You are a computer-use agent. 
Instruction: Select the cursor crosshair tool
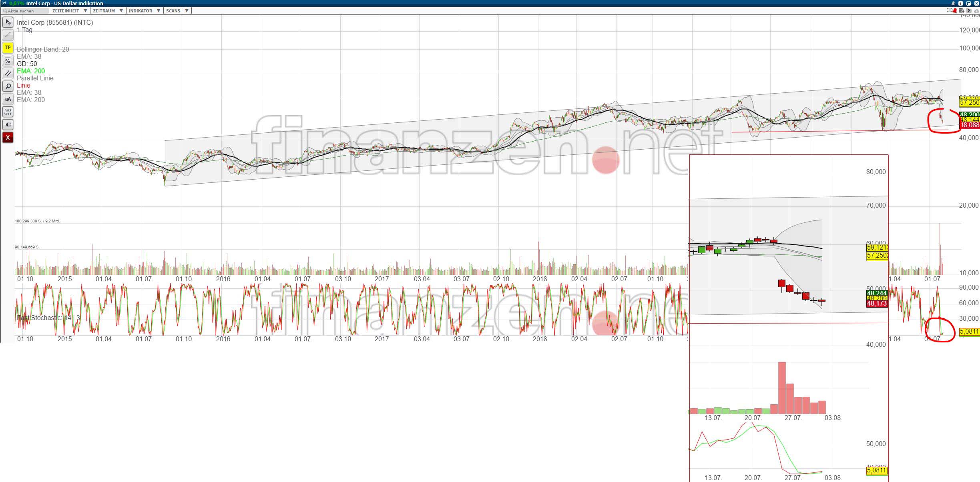(x=8, y=22)
